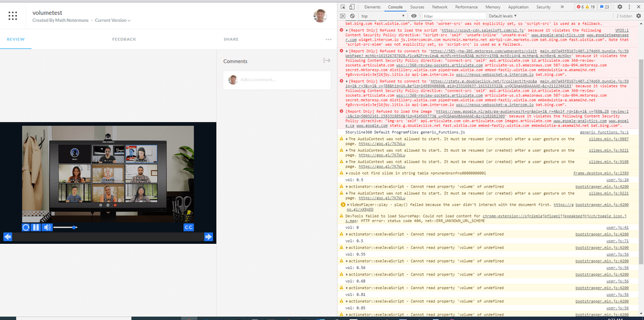This screenshot has width=644, height=320.
Task: Switch to the SHARE tab
Action: click(231, 39)
